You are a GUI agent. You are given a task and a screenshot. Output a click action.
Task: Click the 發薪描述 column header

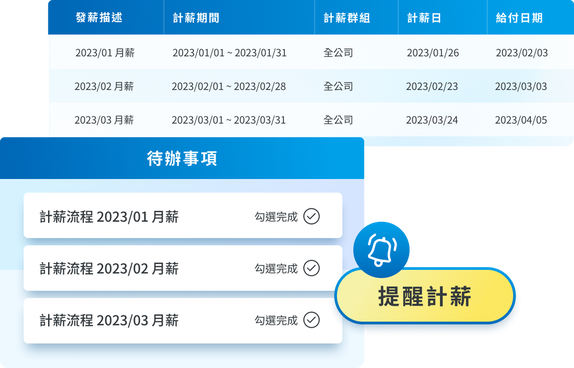point(106,18)
